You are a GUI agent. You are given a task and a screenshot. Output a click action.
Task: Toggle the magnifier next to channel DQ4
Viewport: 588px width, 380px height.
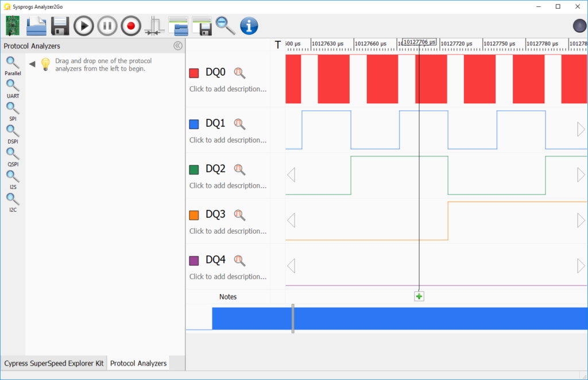[x=239, y=259]
